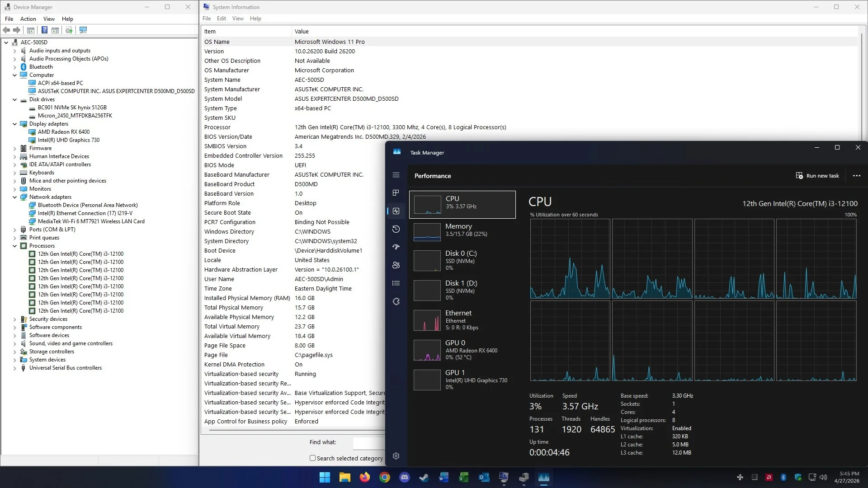Click the AMD Software tray icon
868x488 pixels.
[769, 477]
